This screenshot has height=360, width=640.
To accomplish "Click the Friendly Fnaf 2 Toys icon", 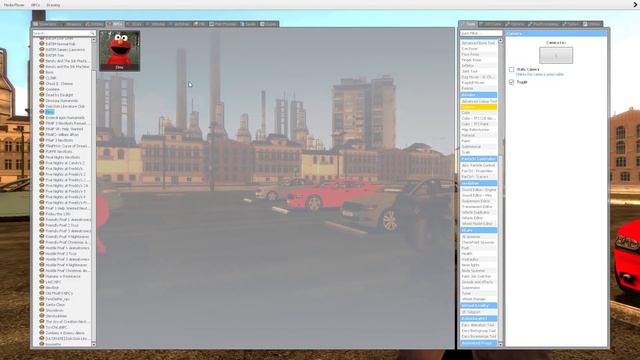I will pos(42,225).
